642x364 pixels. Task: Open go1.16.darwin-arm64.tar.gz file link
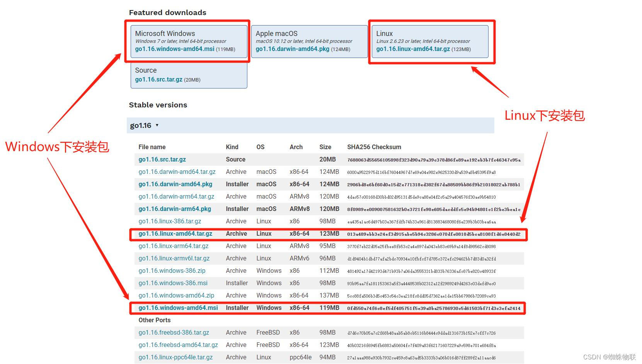pos(176,196)
